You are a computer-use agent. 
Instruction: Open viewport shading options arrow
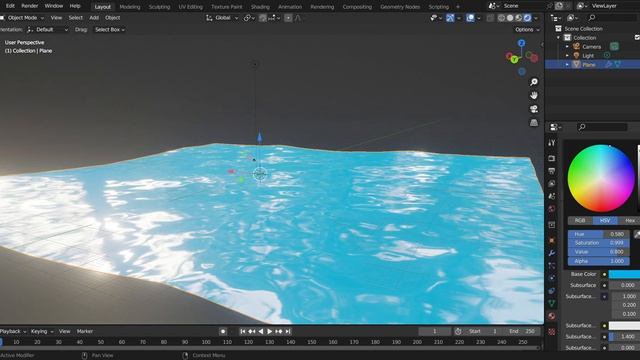pos(536,18)
